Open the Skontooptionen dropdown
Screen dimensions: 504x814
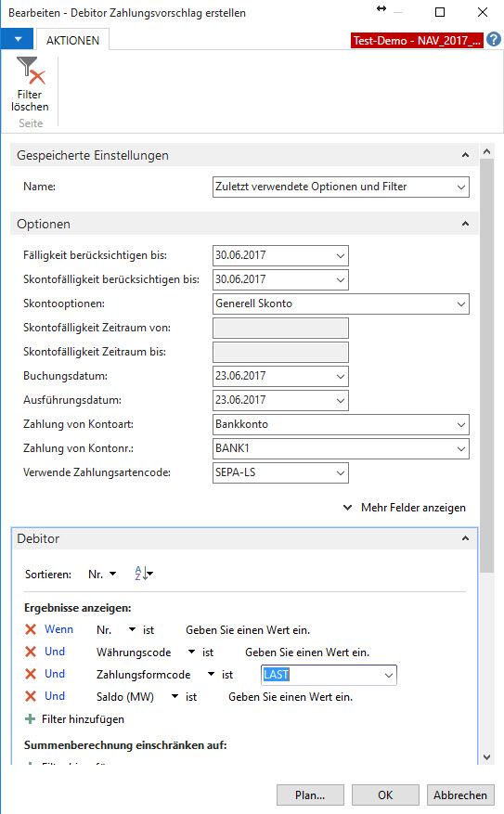tap(461, 304)
